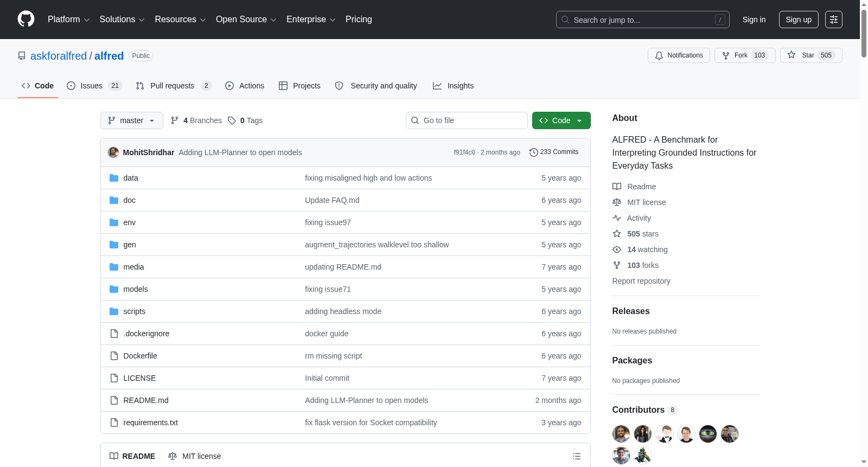Click the Report repository link

tap(641, 281)
